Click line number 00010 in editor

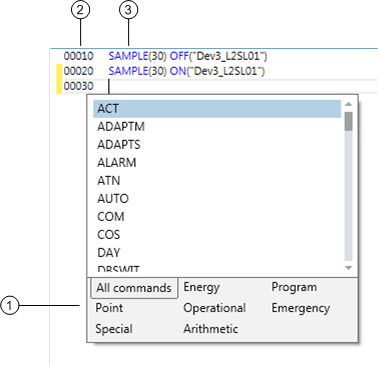point(79,56)
